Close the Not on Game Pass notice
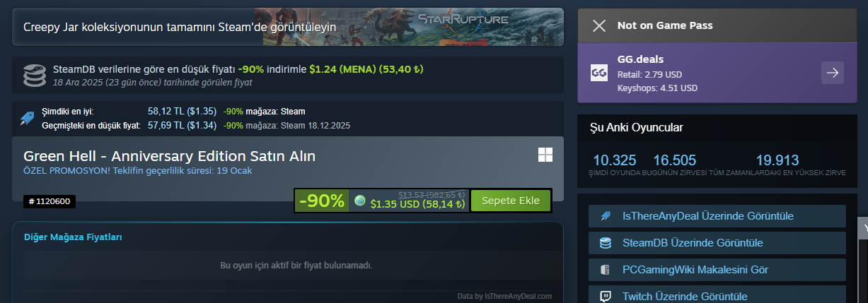 599,26
